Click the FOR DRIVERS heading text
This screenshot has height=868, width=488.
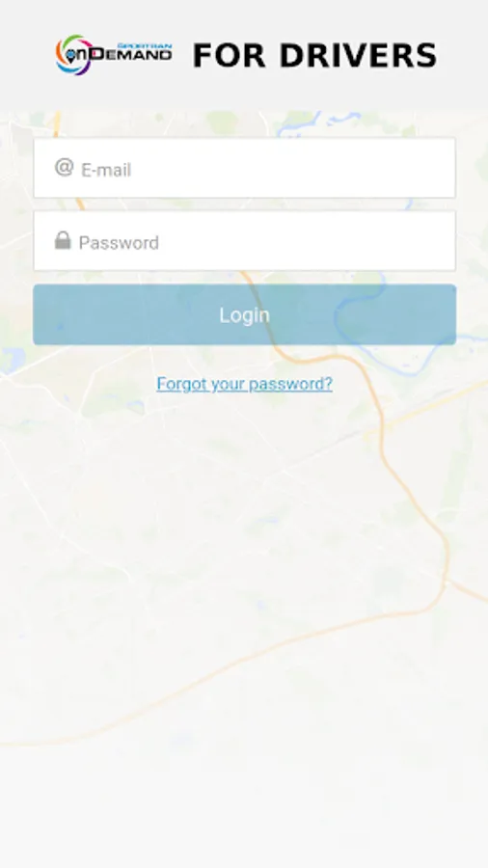pos(314,56)
